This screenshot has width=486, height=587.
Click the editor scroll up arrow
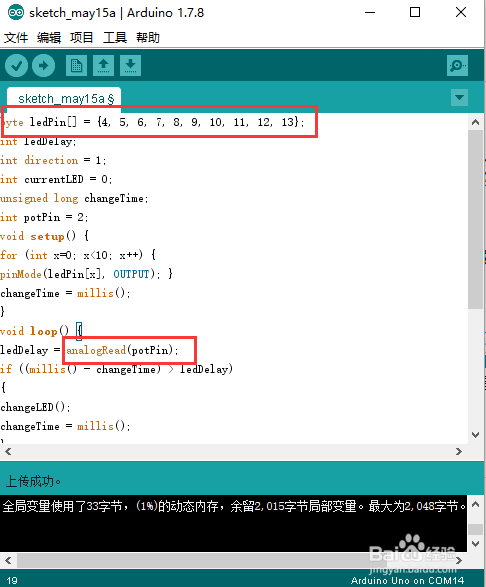pos(476,122)
